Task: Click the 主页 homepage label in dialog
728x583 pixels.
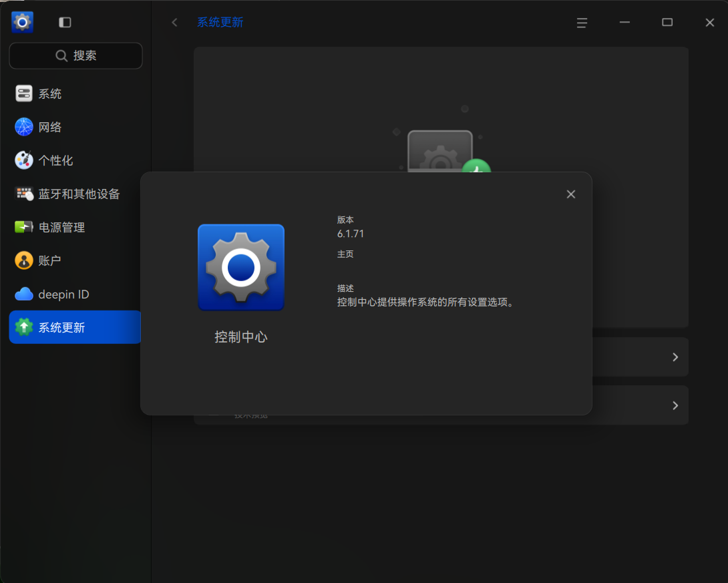Action: click(x=345, y=254)
